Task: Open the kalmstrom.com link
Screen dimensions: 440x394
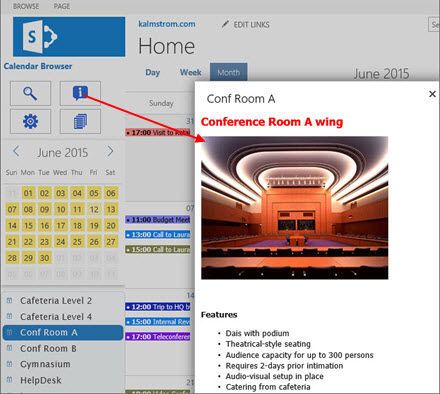Action: pos(167,24)
